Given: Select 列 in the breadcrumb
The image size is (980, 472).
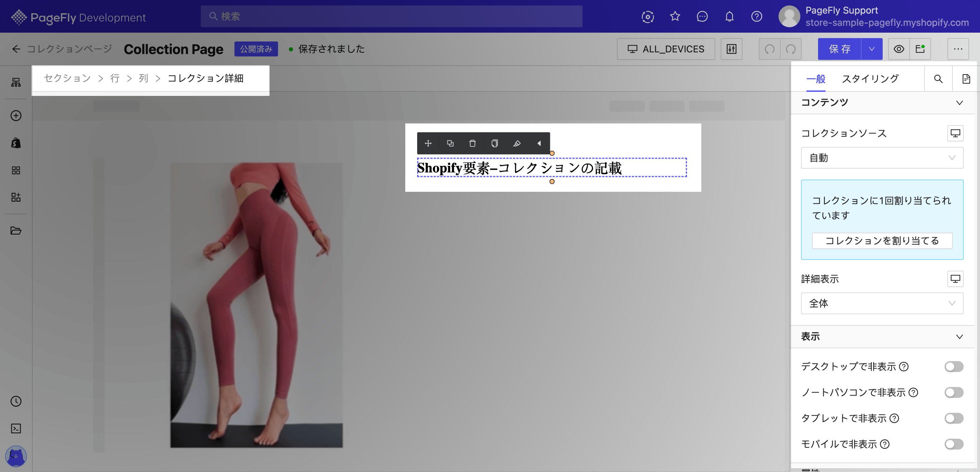Looking at the screenshot, I should [143, 78].
